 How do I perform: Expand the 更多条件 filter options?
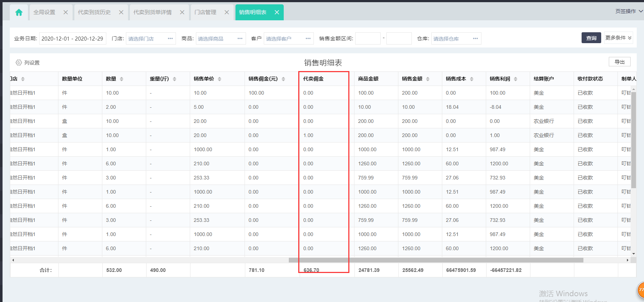(x=618, y=38)
